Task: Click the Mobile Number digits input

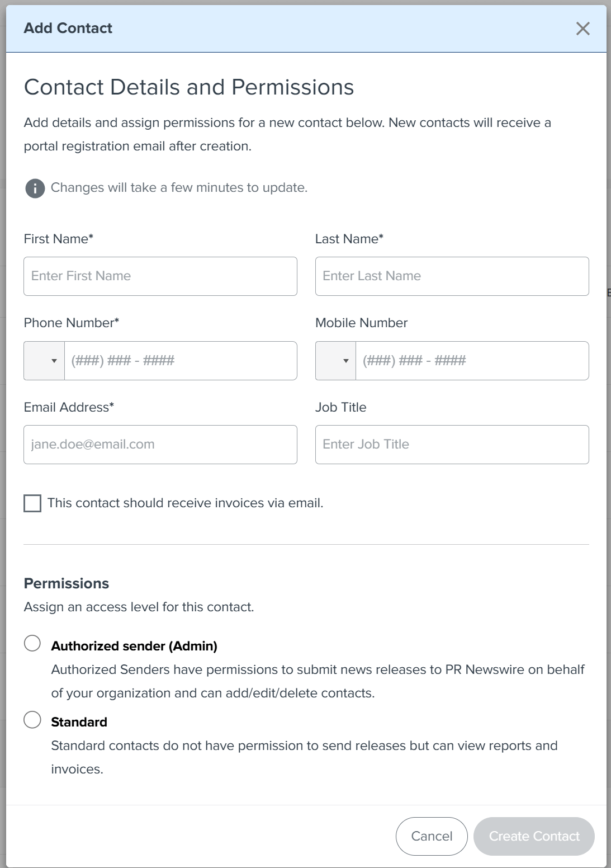Action: click(472, 361)
